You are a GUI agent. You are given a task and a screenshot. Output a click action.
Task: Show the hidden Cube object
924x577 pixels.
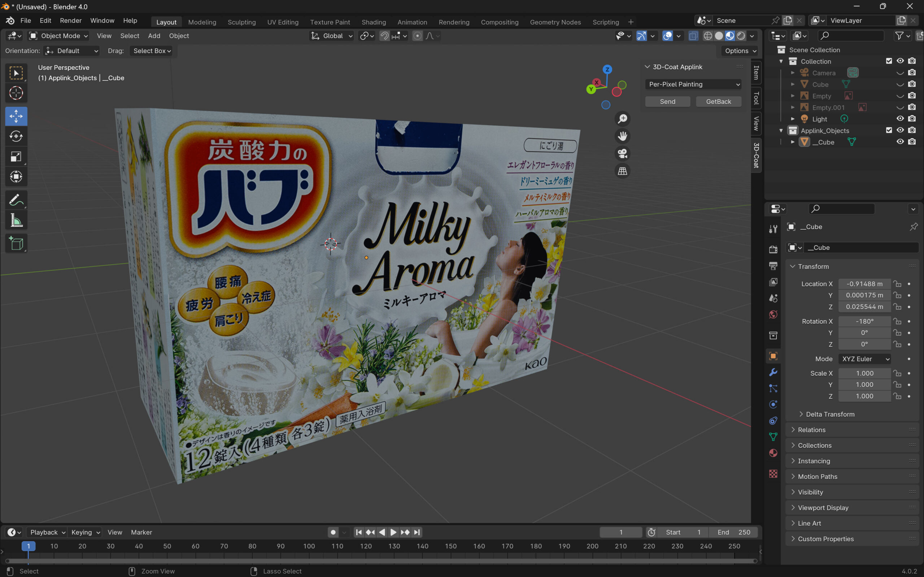(x=900, y=84)
